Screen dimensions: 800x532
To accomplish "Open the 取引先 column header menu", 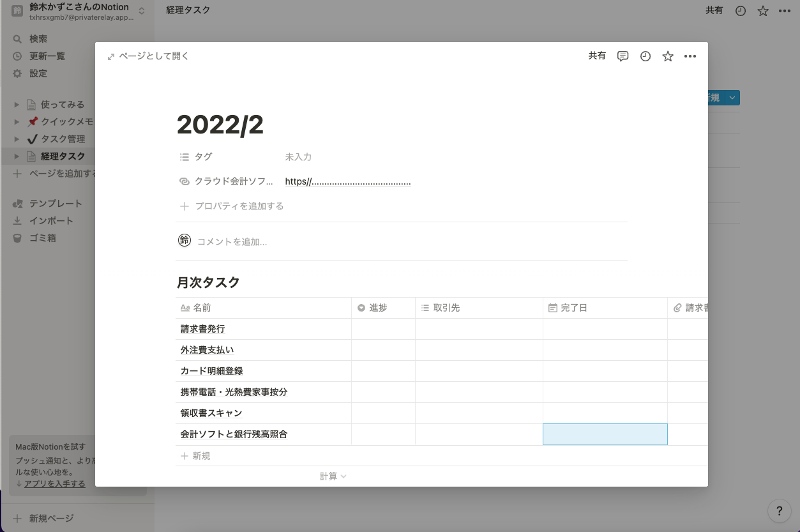I will point(479,308).
